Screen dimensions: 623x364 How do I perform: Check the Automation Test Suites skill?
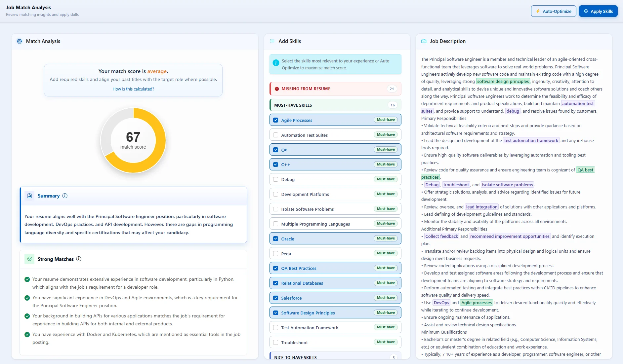coord(276,135)
